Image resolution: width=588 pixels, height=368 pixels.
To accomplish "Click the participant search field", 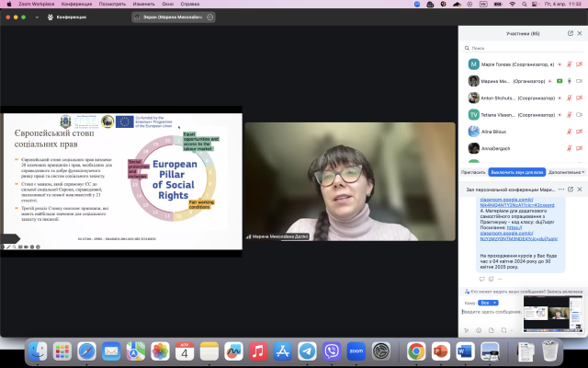I will (x=524, y=48).
